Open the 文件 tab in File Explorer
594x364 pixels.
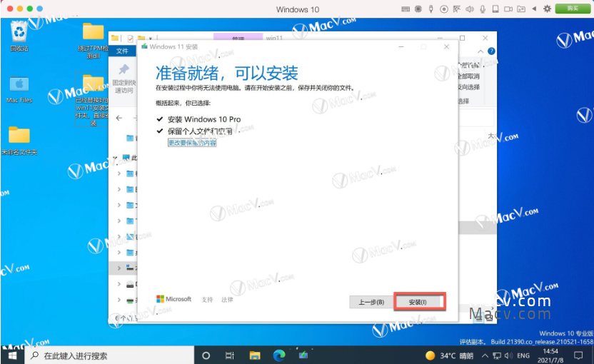[122, 51]
